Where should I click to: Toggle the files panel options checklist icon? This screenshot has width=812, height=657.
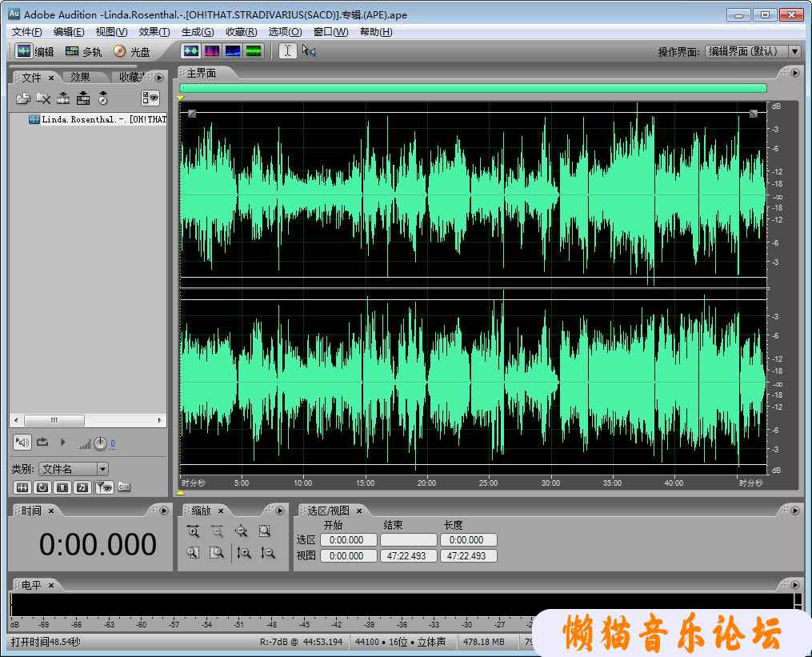(150, 98)
